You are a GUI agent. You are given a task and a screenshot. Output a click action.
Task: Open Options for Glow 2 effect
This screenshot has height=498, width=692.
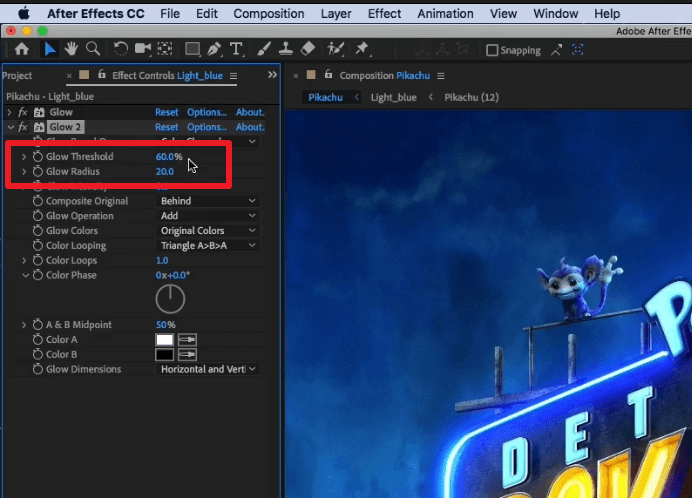click(x=207, y=127)
